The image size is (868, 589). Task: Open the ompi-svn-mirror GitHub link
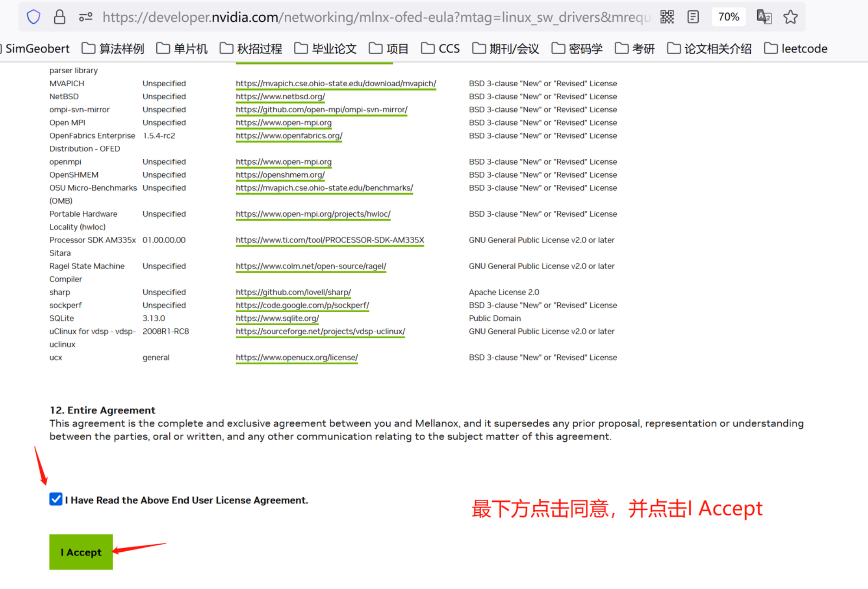coord(322,109)
